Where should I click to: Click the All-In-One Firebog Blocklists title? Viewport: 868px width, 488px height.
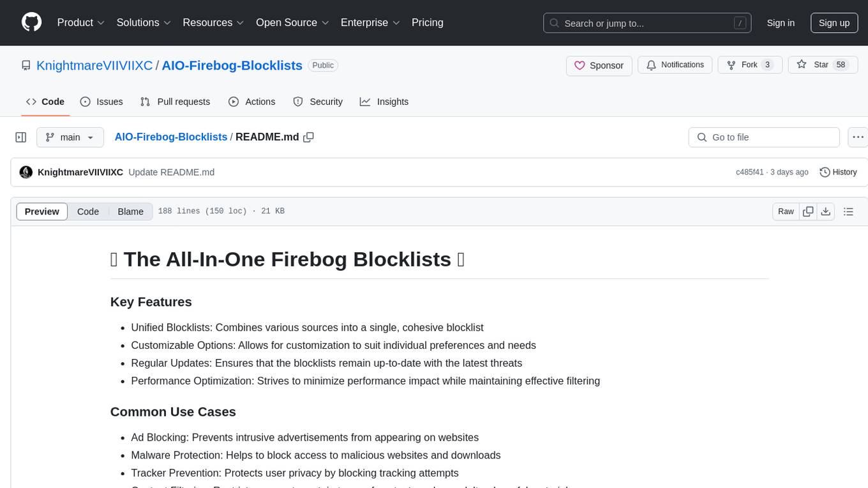(x=287, y=259)
